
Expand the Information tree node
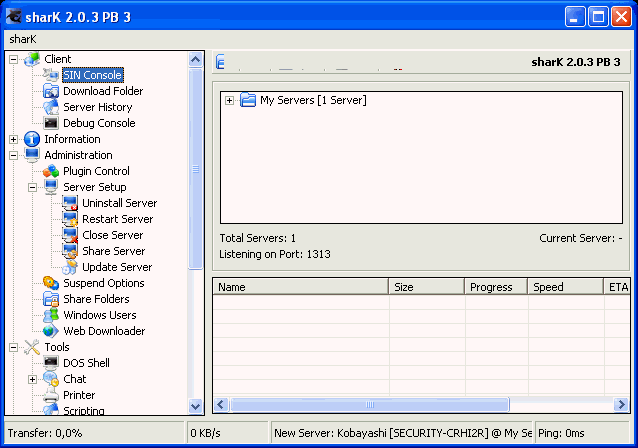click(14, 139)
